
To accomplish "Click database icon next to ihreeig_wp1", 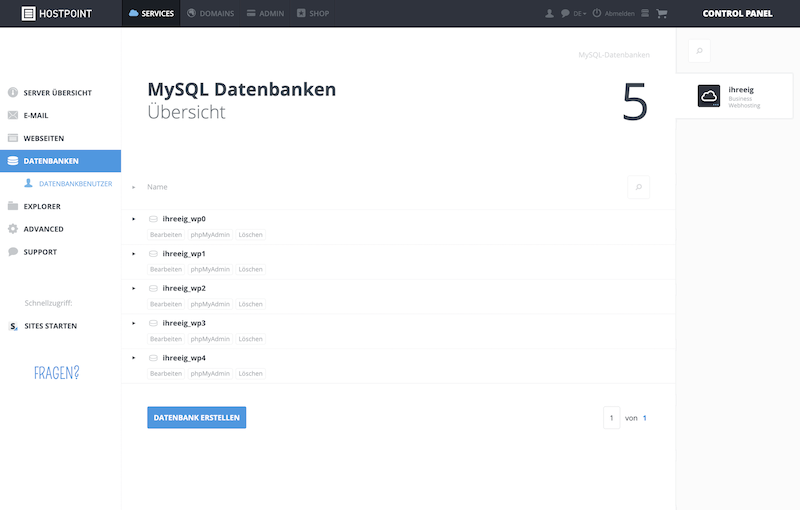I will pos(153,253).
